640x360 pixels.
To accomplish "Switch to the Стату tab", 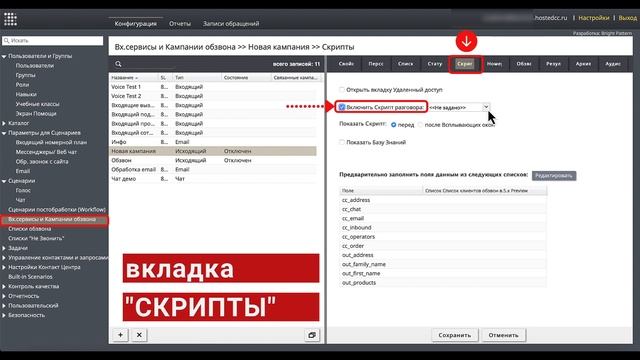I will click(x=435, y=64).
